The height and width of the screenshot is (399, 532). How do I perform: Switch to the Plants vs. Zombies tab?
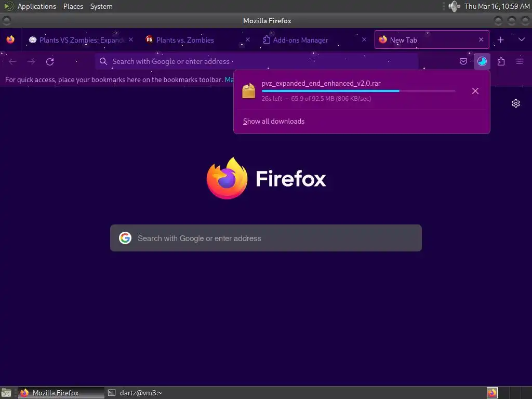click(x=198, y=39)
